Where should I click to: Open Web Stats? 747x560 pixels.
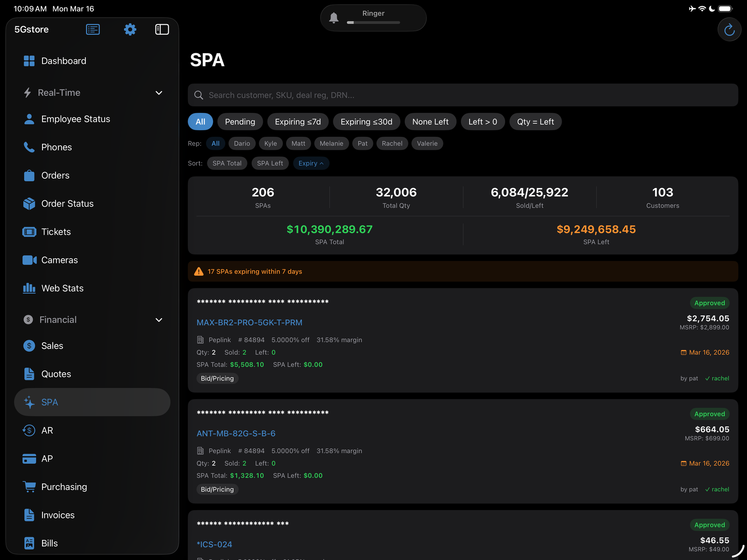point(62,288)
